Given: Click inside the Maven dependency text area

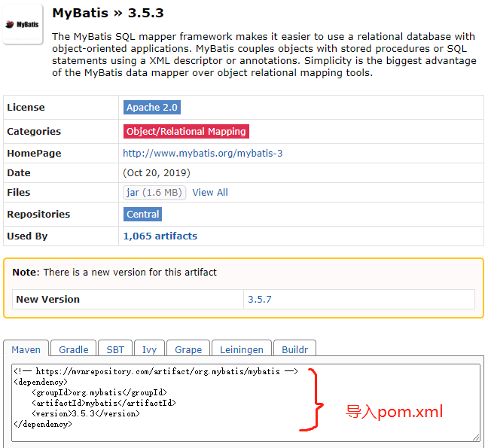Looking at the screenshot, I should pos(246,403).
